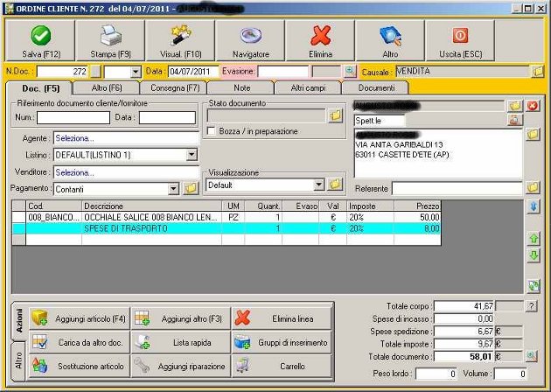Screen dimensions: 551x392
Task: Open the Altro toolbar menu
Action: point(390,40)
